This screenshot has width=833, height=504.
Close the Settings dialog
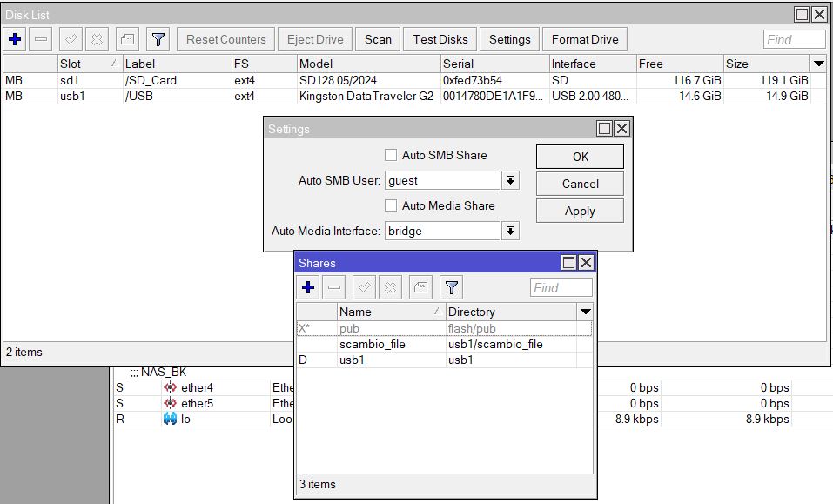tap(622, 129)
